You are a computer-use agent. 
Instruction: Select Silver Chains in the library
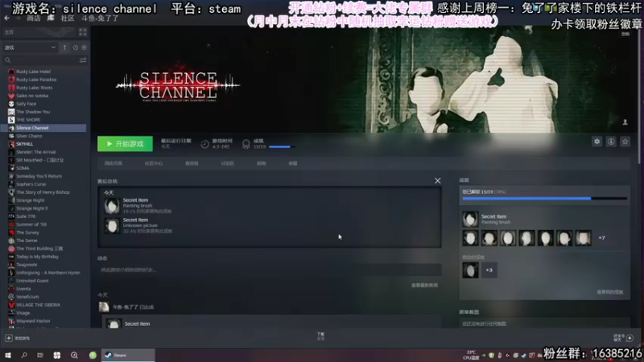click(x=29, y=136)
